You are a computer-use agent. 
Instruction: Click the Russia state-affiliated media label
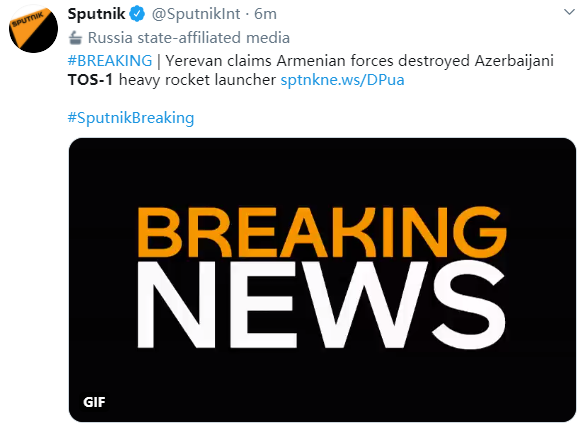189,38
